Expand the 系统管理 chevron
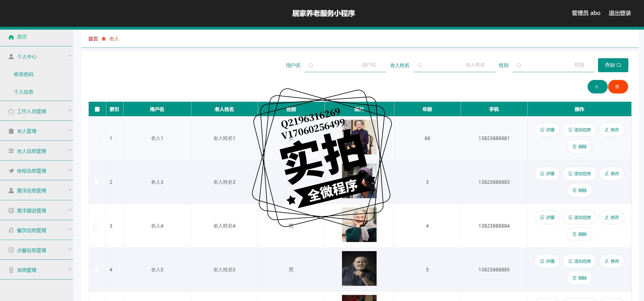The width and height of the screenshot is (644, 301). 70,269
